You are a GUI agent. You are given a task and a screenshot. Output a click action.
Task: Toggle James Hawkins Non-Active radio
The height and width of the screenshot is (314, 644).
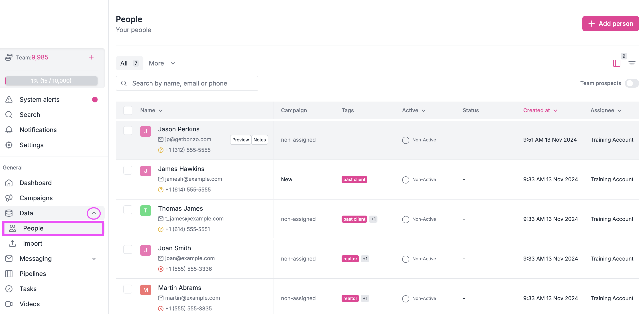tap(406, 180)
